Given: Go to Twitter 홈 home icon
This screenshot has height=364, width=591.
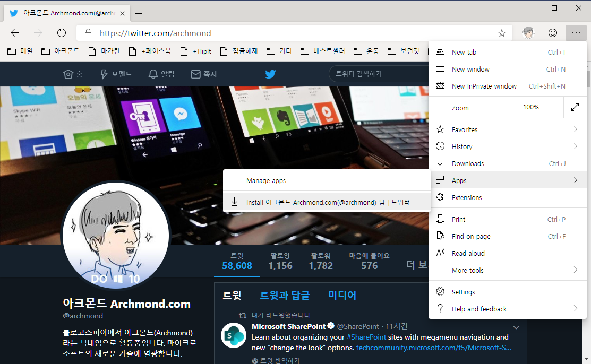Looking at the screenshot, I should 73,74.
